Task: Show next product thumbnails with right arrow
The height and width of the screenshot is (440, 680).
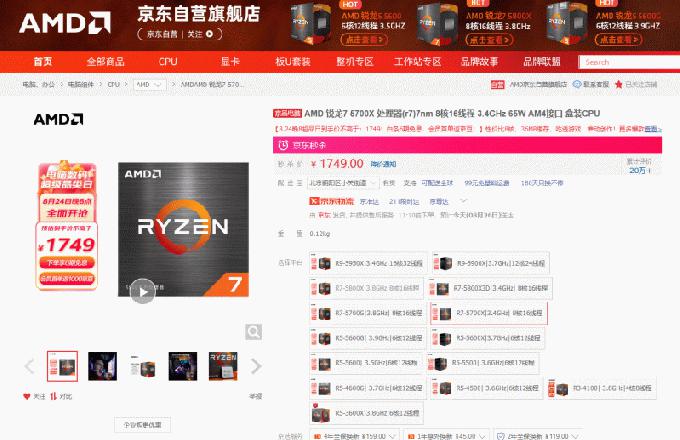Action: [256, 366]
